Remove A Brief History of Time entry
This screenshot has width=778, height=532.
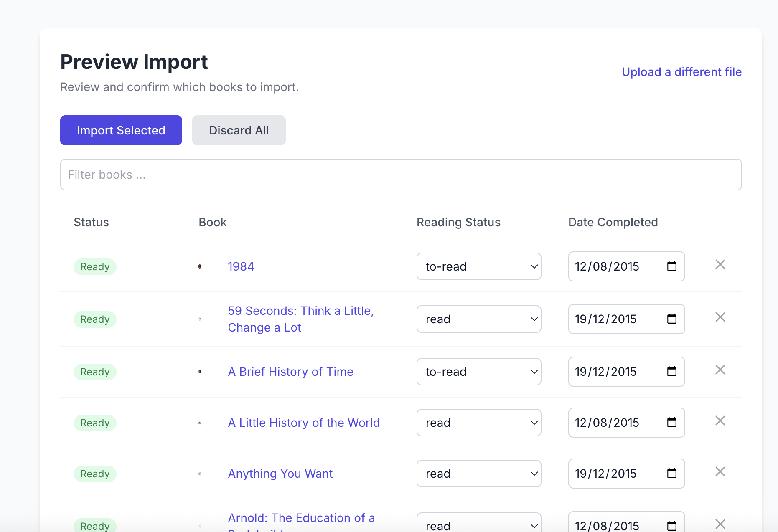point(720,370)
